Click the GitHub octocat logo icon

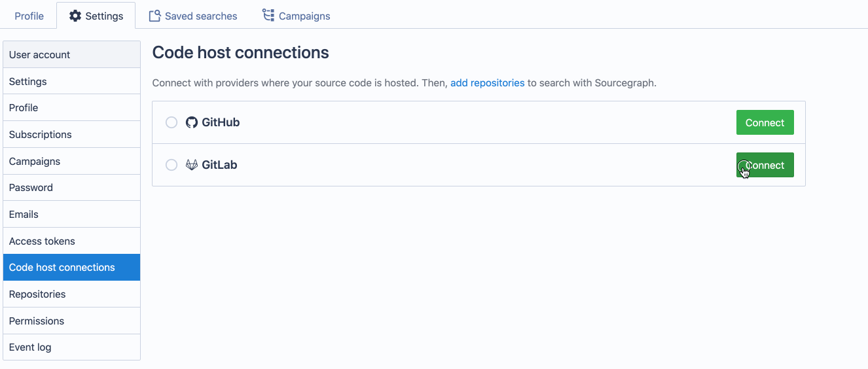click(192, 122)
